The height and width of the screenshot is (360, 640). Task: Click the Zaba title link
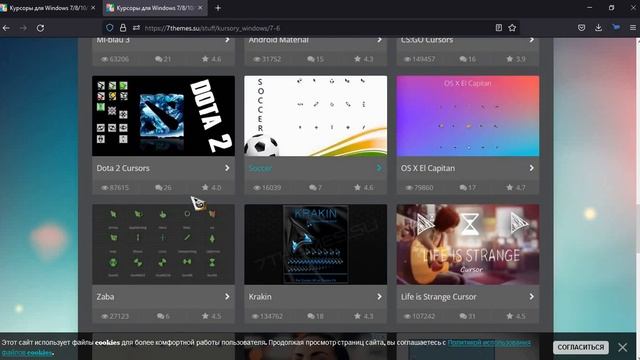point(105,297)
